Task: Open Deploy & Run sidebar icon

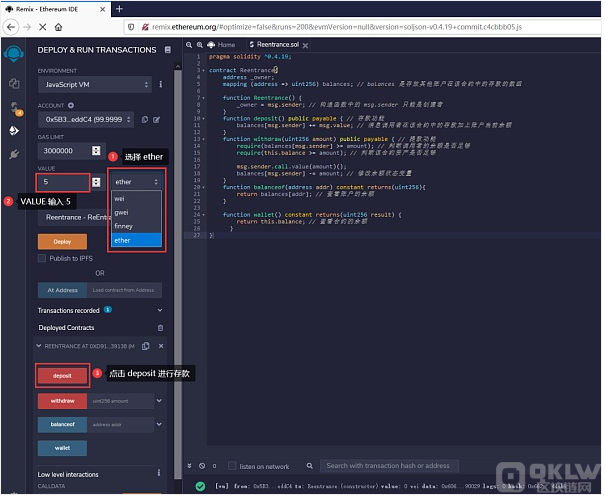Action: (x=14, y=131)
